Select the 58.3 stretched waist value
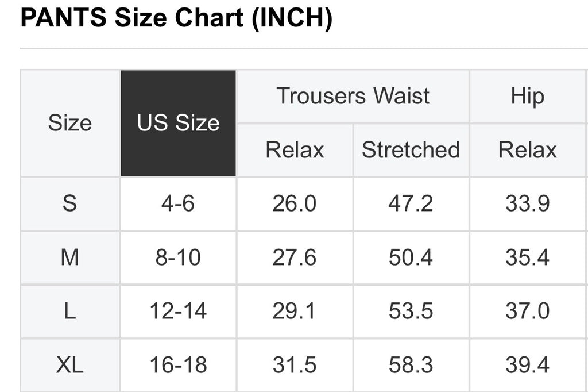The height and width of the screenshot is (392, 588). point(411,365)
